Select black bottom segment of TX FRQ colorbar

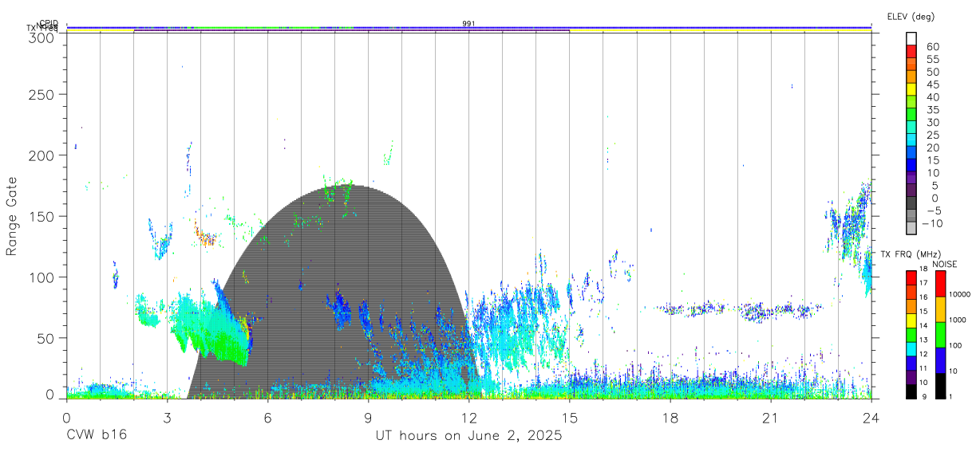[911, 391]
